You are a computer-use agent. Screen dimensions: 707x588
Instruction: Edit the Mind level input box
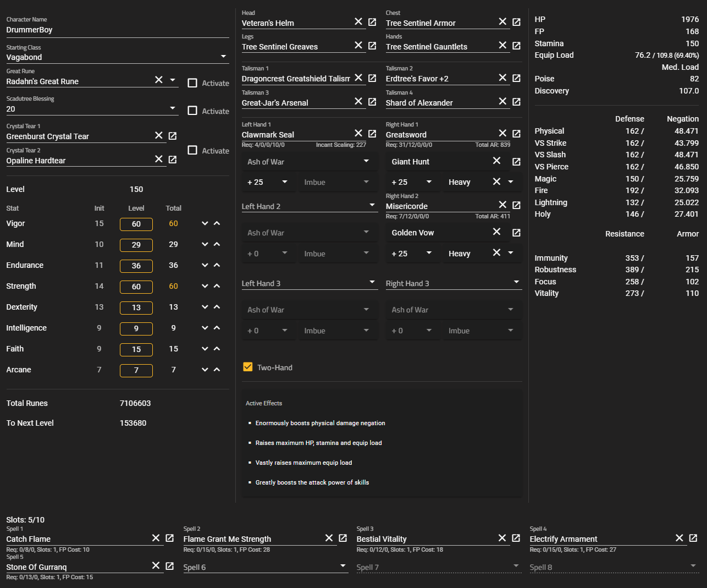pyautogui.click(x=136, y=245)
